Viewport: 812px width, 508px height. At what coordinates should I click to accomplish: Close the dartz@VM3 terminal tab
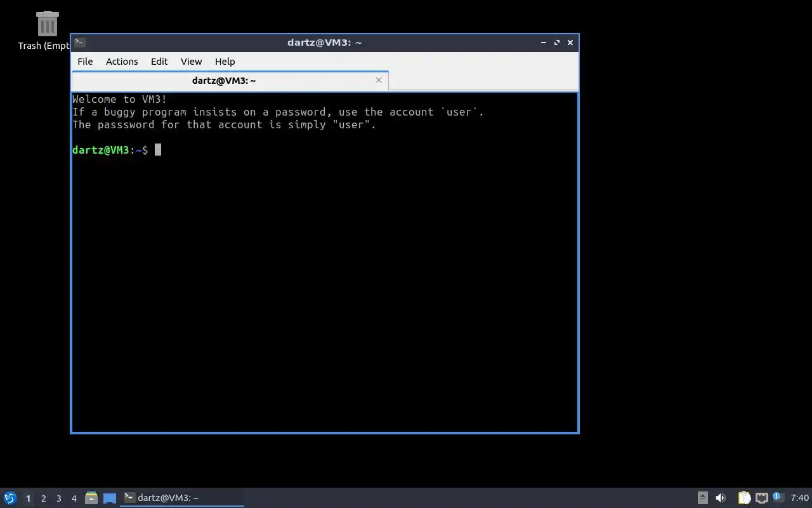tap(379, 80)
